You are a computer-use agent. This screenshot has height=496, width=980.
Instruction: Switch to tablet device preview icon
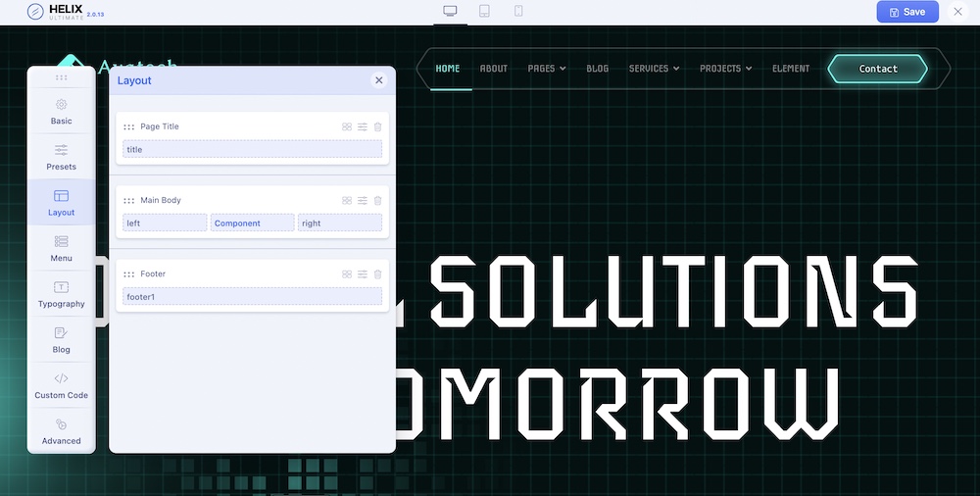tap(484, 12)
